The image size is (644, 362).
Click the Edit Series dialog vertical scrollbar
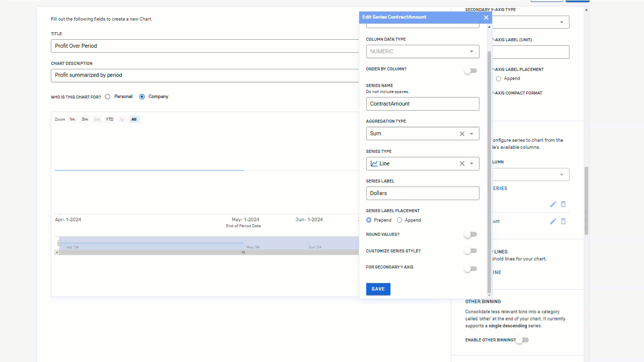[490, 171]
